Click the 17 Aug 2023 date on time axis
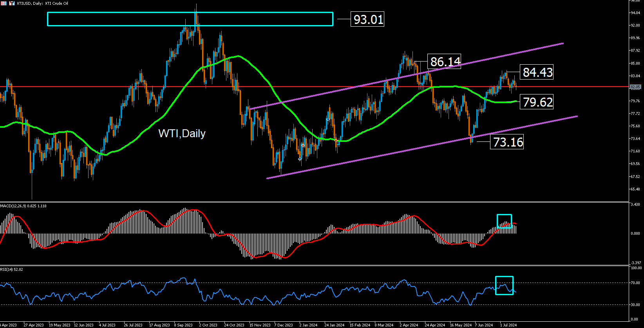 [x=159, y=325]
